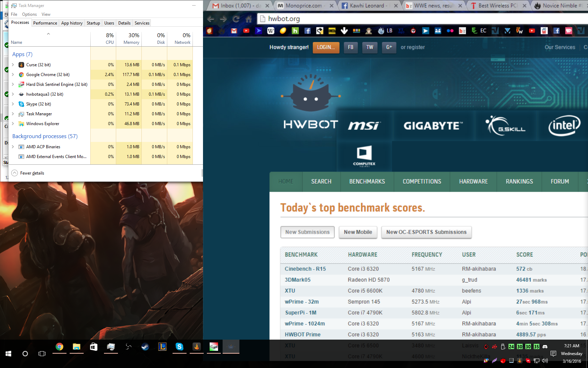
Task: Expand Hard Disk Sentinel Engine process
Action: pyautogui.click(x=13, y=84)
